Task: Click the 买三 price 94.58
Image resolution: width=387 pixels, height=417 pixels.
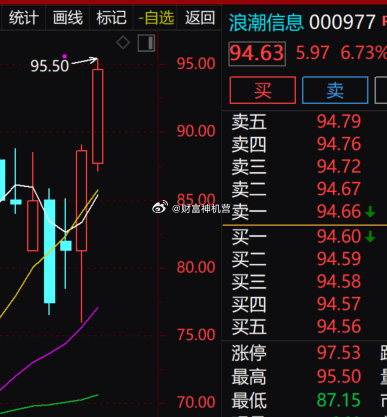Action: click(339, 281)
